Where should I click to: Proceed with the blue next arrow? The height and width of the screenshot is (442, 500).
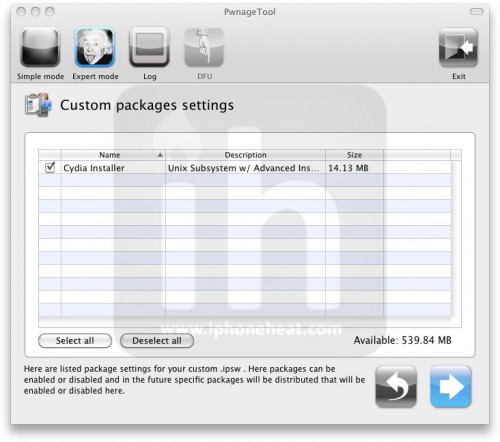pos(451,387)
